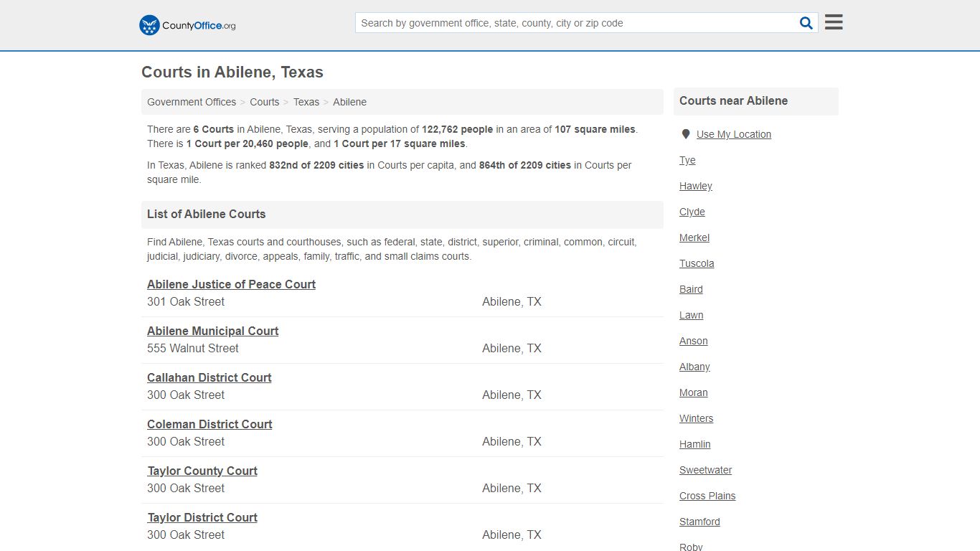
Task: Open courts near Cross Plains
Action: [707, 496]
